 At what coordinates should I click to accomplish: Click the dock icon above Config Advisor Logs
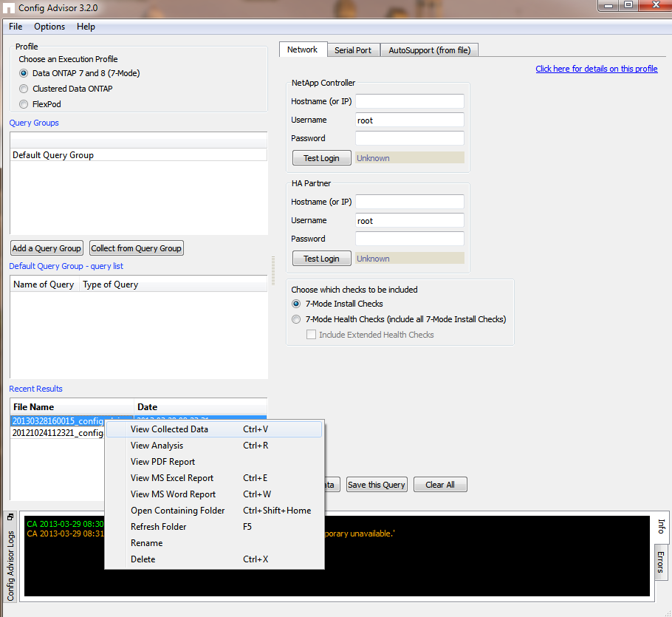point(10,517)
